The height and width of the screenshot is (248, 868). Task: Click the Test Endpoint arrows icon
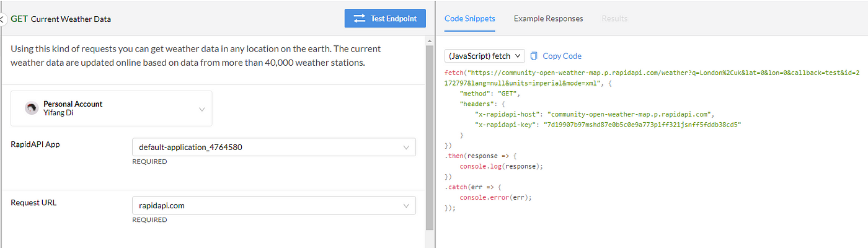click(x=360, y=19)
